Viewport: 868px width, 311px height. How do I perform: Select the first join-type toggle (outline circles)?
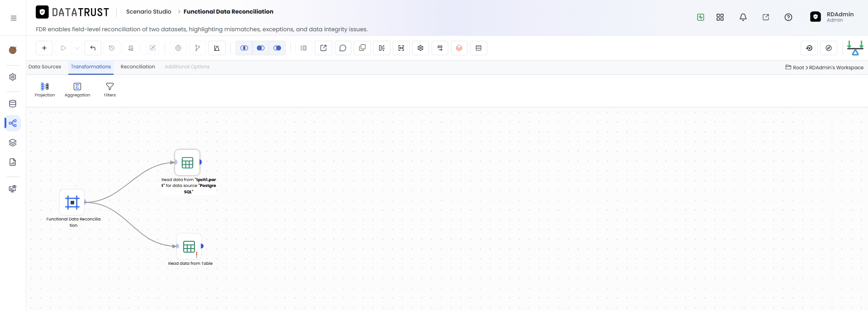click(x=244, y=48)
